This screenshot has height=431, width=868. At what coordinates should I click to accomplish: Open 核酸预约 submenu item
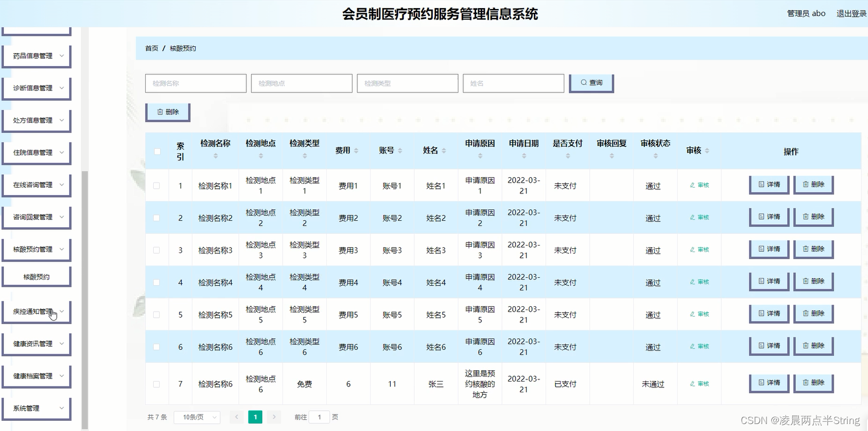coord(37,277)
